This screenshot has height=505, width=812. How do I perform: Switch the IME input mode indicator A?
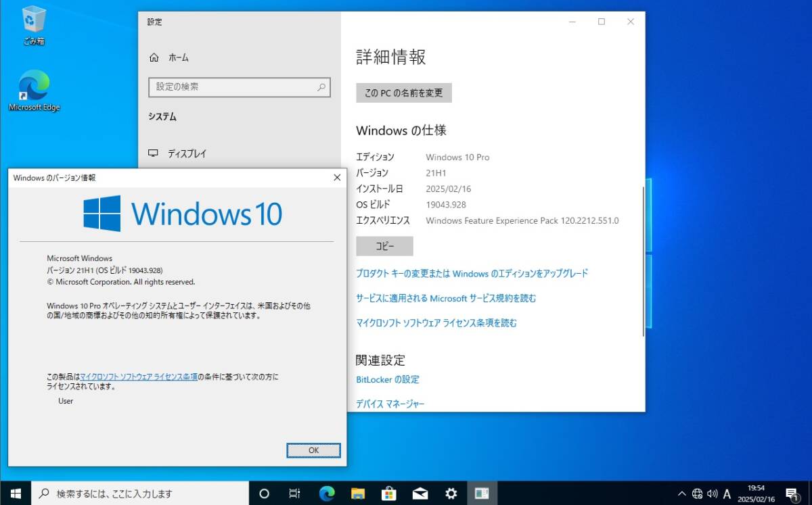click(x=727, y=494)
